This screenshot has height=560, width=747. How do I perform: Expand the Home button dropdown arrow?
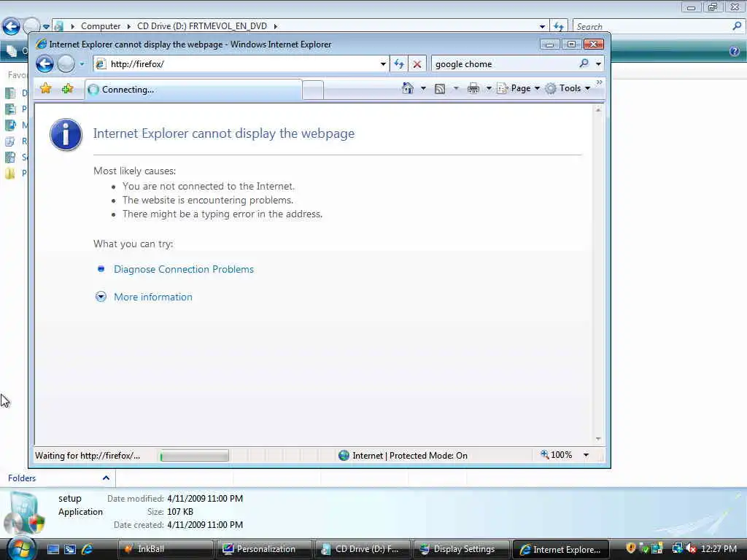[423, 88]
